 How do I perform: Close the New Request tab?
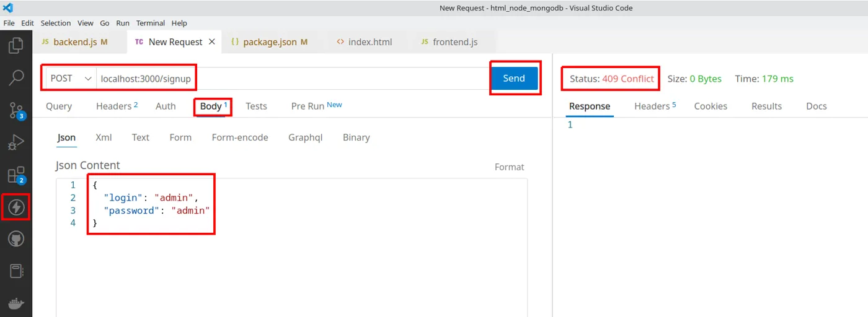(212, 41)
